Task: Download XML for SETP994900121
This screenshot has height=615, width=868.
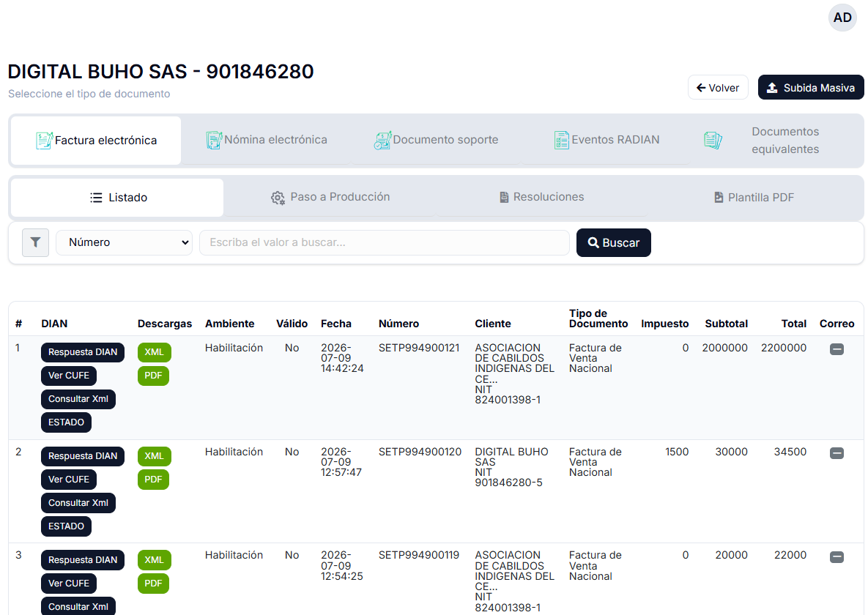Action: [x=154, y=352]
